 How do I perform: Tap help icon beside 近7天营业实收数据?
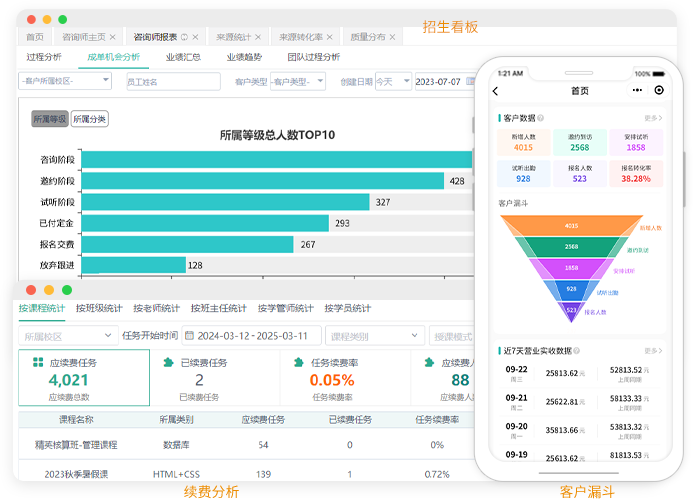576,350
